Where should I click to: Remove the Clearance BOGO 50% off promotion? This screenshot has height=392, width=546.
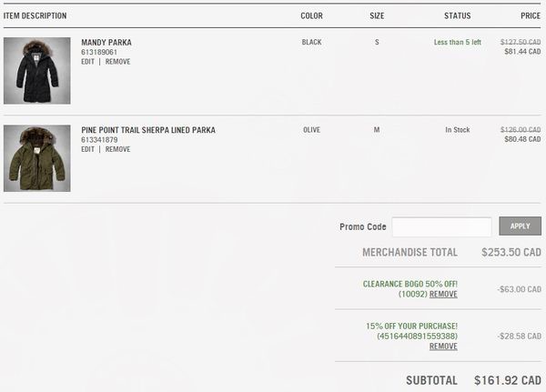443,294
